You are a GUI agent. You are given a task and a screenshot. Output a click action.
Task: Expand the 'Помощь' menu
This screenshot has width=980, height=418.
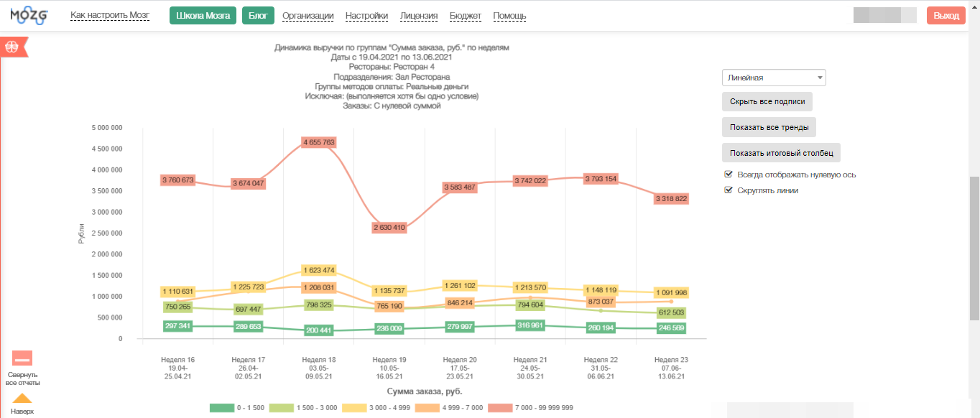[x=509, y=16]
